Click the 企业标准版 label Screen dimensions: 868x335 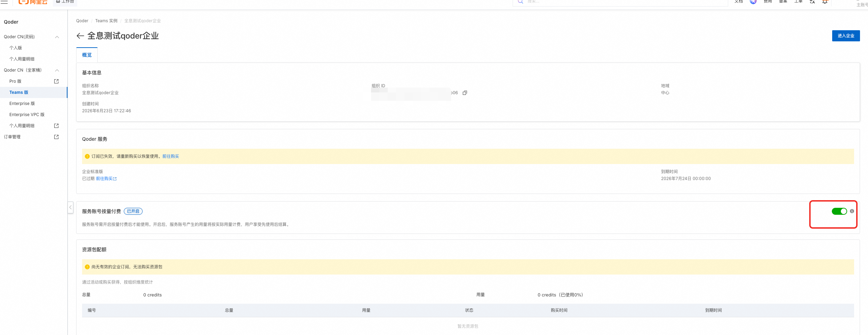pyautogui.click(x=93, y=172)
